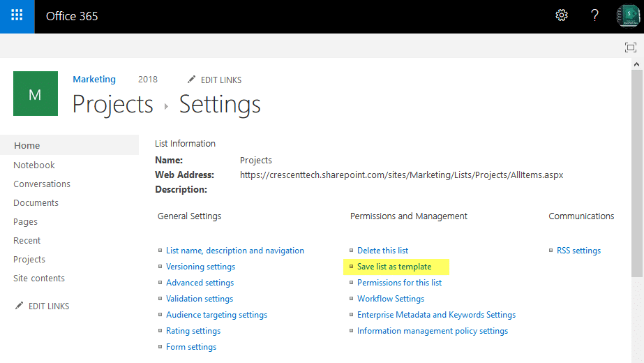Click the green Marketing site logo tile
This screenshot has height=363, width=644.
coord(36,94)
